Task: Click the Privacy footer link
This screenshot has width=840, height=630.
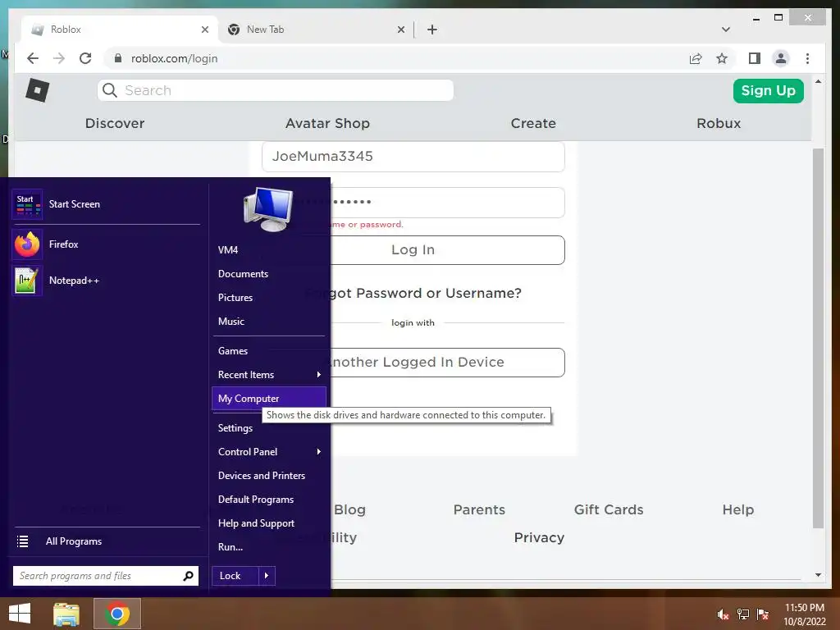Action: coord(539,537)
